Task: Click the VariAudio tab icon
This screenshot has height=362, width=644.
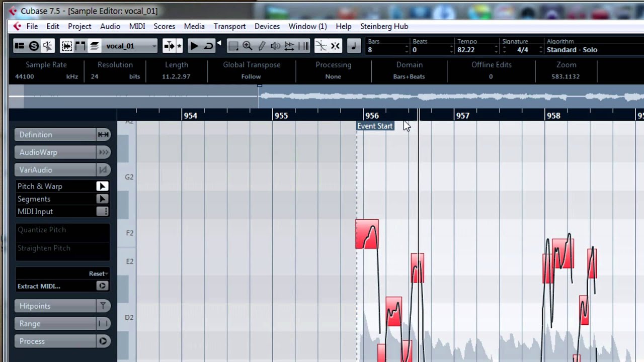Action: [x=103, y=169]
